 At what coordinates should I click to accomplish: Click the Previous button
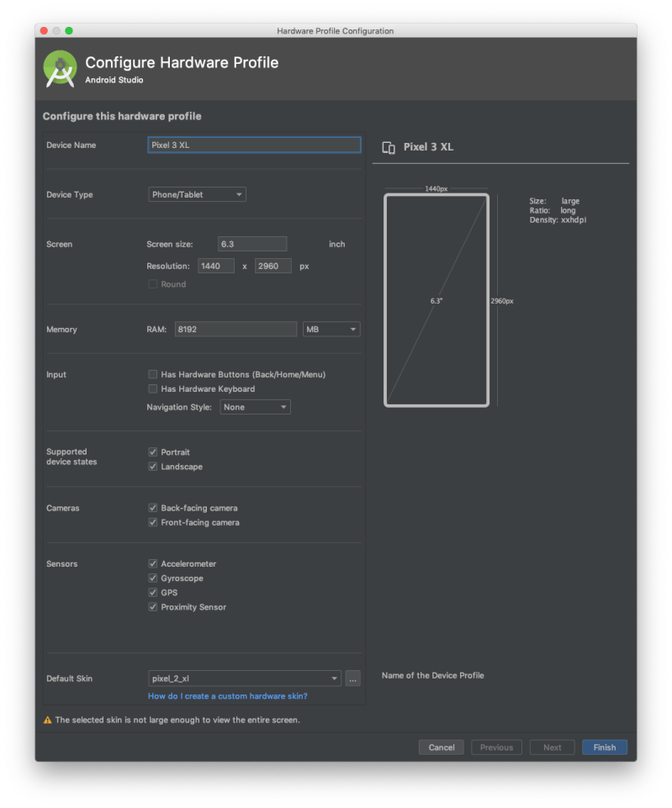pos(496,747)
